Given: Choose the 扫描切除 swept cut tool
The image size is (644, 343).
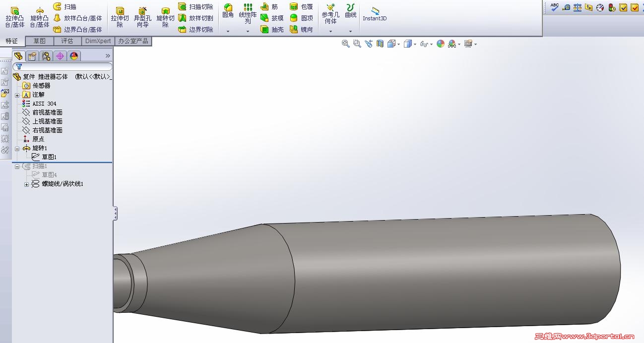Looking at the screenshot, I should point(196,6).
